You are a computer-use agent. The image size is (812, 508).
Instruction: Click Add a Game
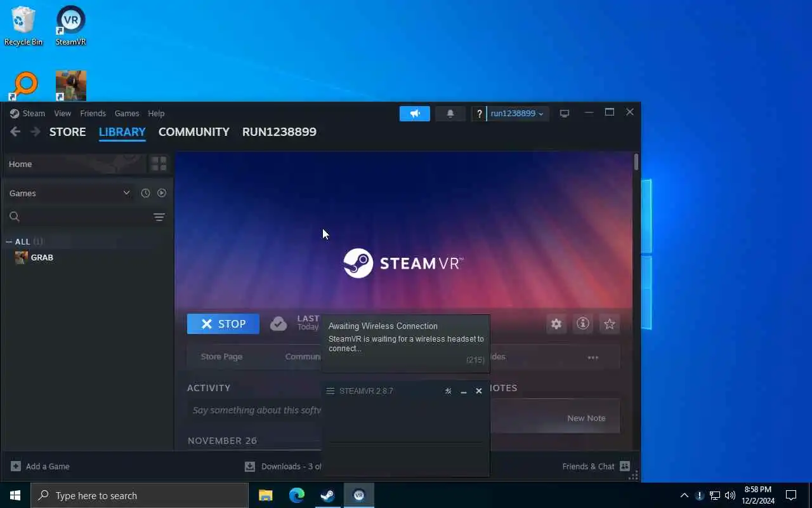tap(40, 466)
